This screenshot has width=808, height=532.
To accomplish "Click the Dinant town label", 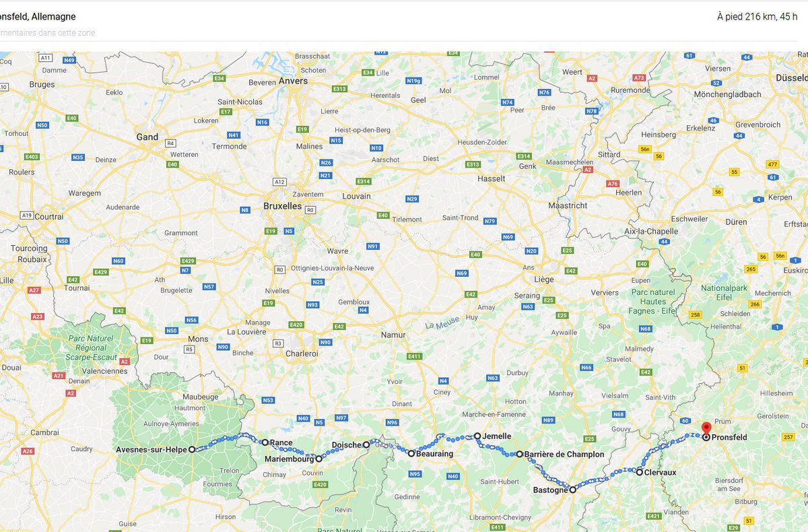I will point(401,404).
